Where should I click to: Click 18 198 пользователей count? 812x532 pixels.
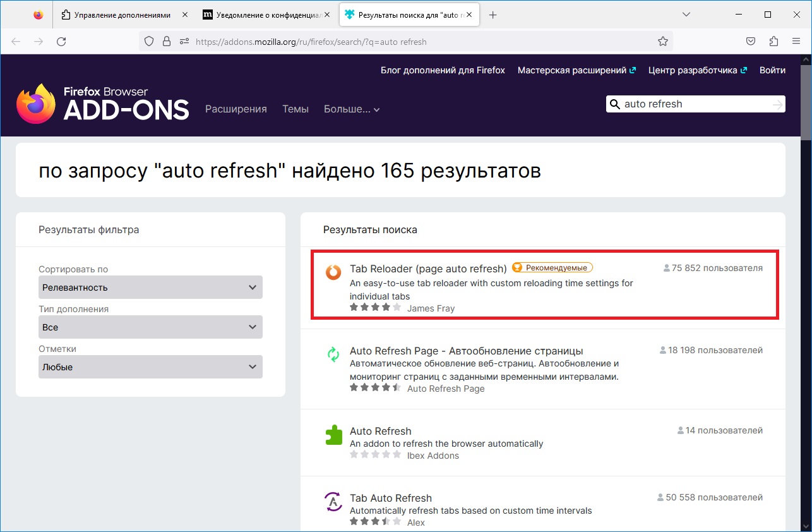(711, 350)
